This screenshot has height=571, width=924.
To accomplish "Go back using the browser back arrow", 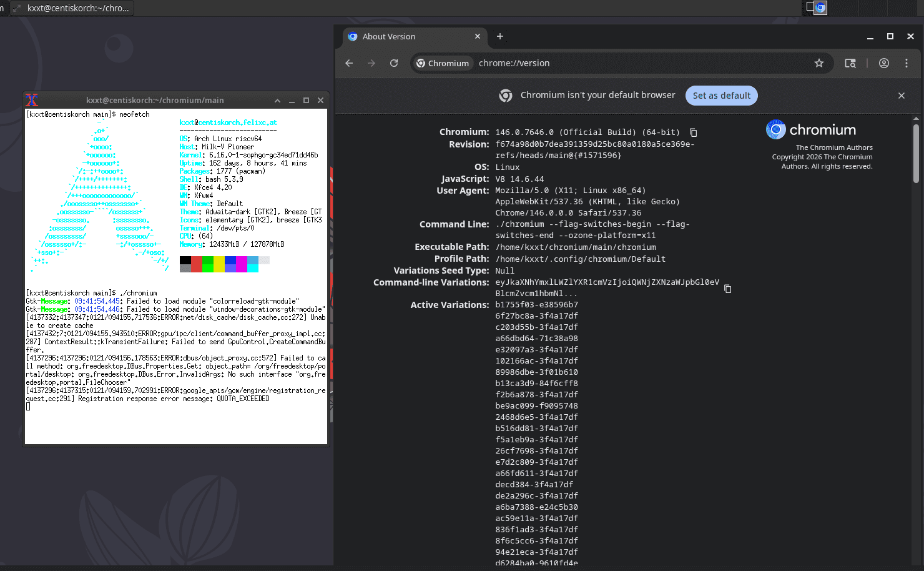I will point(349,63).
